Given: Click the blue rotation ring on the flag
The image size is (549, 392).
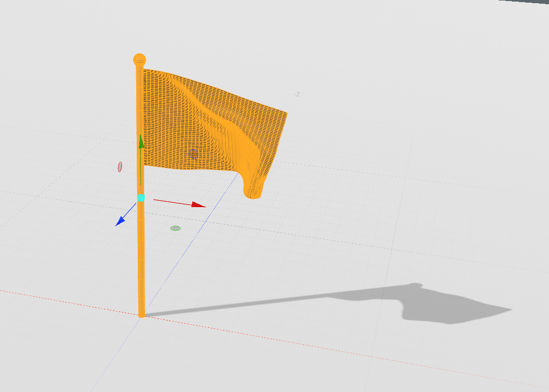Looking at the screenshot, I should 193,154.
